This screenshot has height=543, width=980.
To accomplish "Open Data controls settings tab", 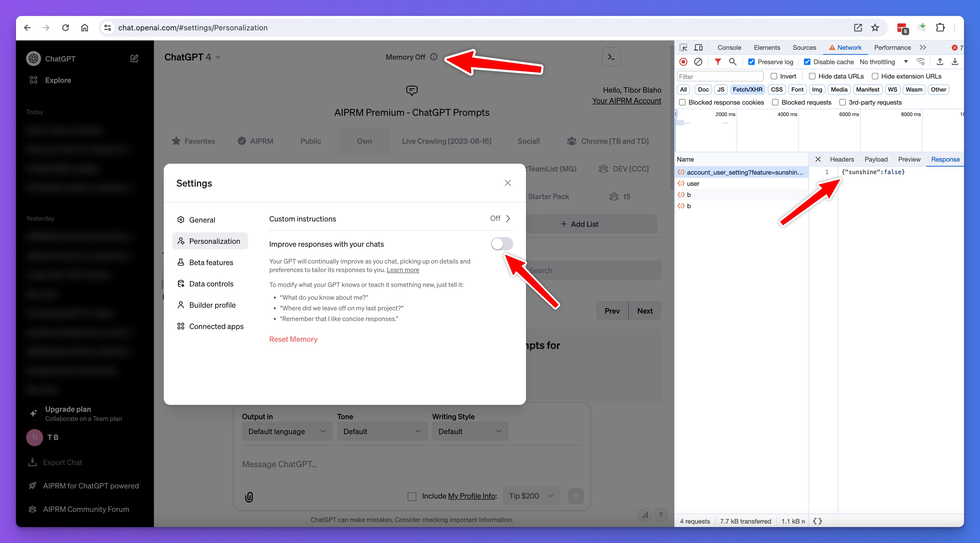I will click(210, 284).
